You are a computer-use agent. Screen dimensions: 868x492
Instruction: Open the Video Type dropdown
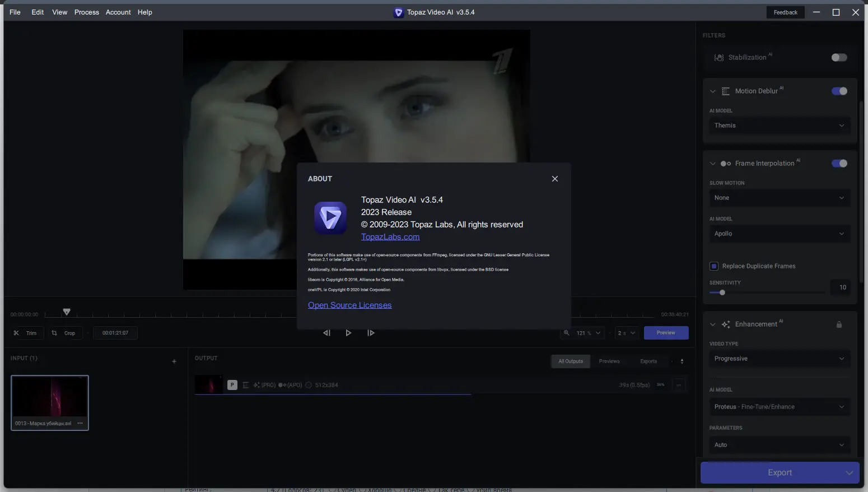(x=780, y=359)
